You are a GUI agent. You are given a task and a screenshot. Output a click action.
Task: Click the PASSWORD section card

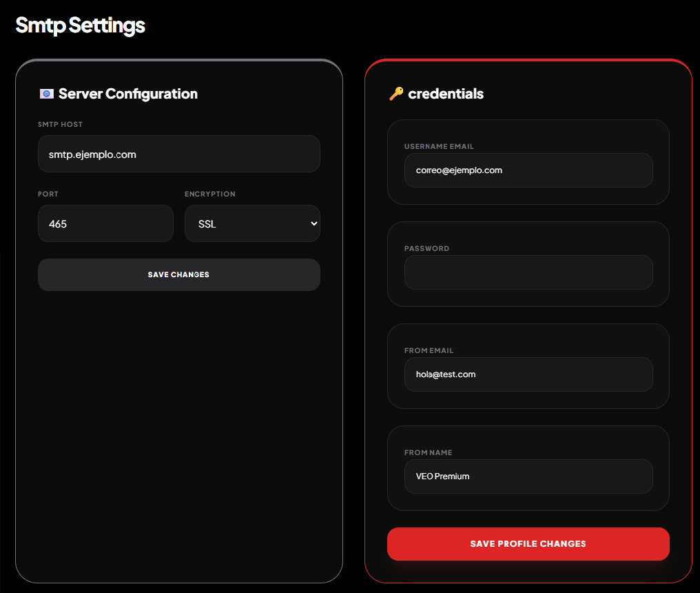[x=528, y=263]
